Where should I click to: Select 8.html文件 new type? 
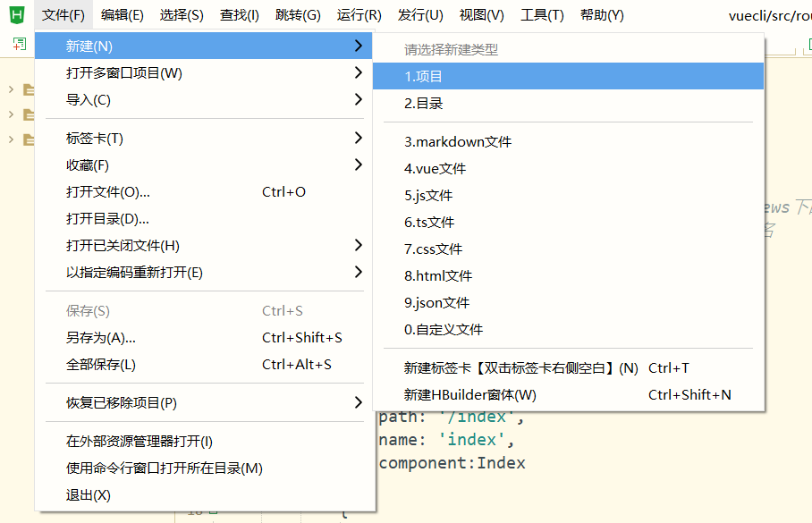click(x=568, y=276)
